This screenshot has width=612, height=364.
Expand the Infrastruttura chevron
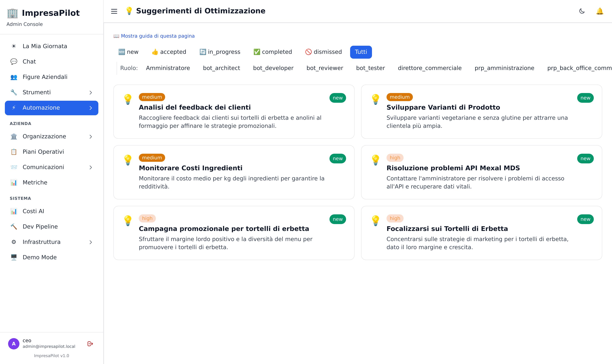coord(91,242)
